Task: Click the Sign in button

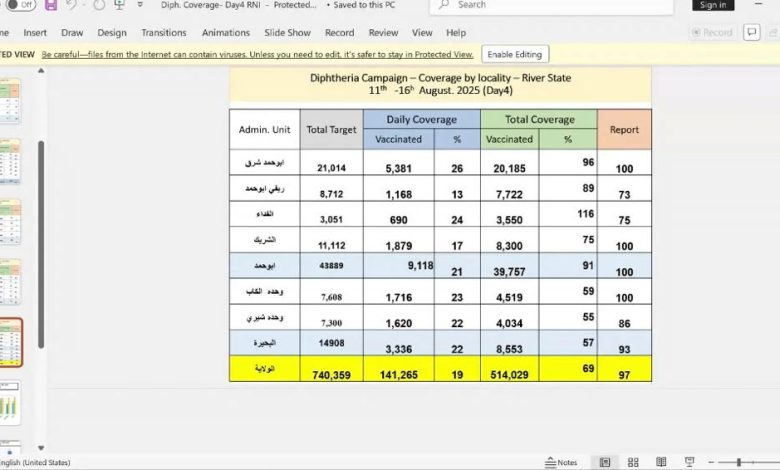Action: tap(713, 5)
